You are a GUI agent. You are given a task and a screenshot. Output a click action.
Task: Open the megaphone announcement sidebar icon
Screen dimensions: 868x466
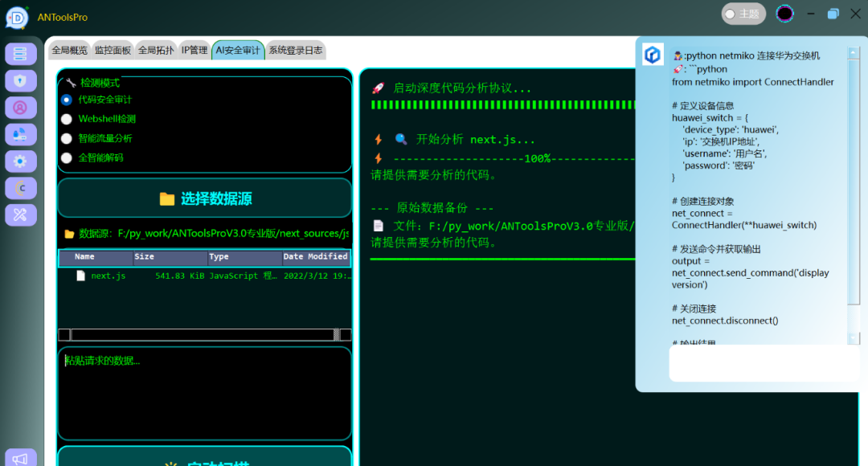pos(20,458)
